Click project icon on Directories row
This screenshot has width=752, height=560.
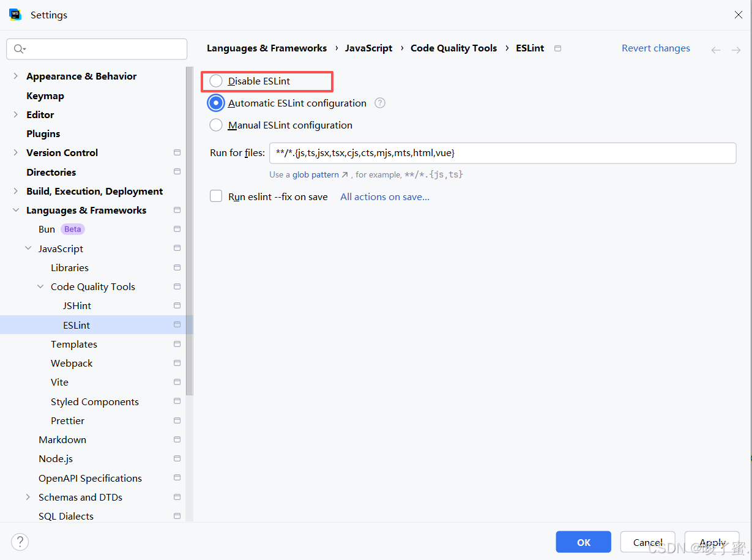(x=177, y=172)
